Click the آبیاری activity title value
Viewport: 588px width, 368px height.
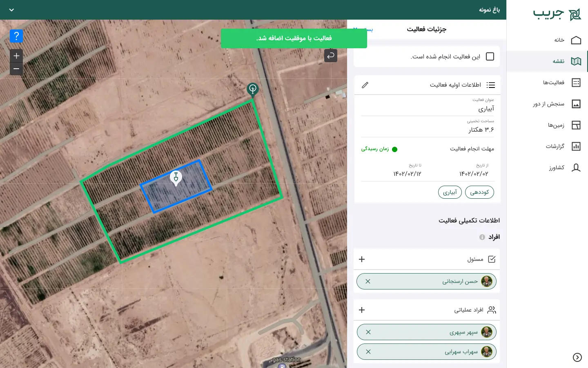[x=486, y=109]
